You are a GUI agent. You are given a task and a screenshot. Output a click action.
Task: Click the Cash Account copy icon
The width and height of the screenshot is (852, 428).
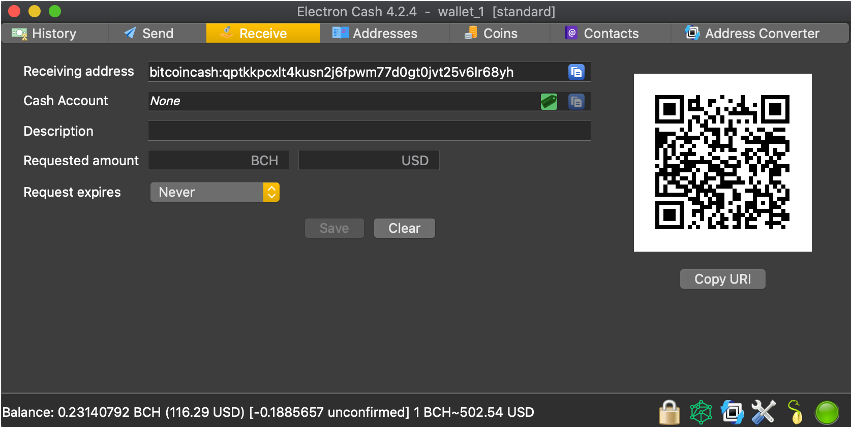coord(576,101)
